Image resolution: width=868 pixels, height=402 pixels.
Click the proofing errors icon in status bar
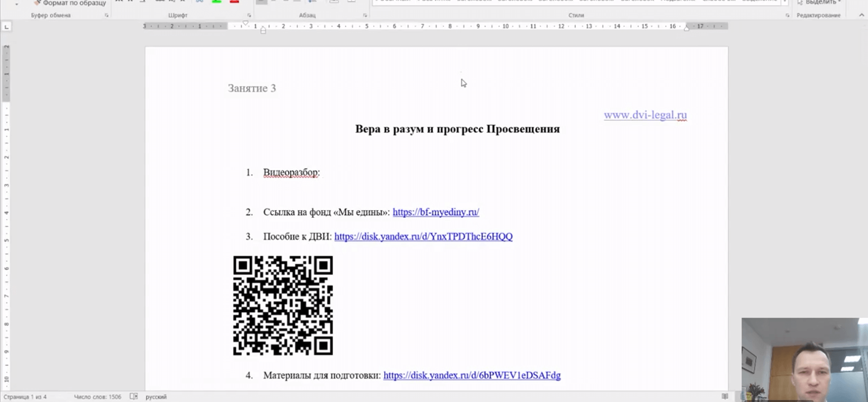pos(134,397)
